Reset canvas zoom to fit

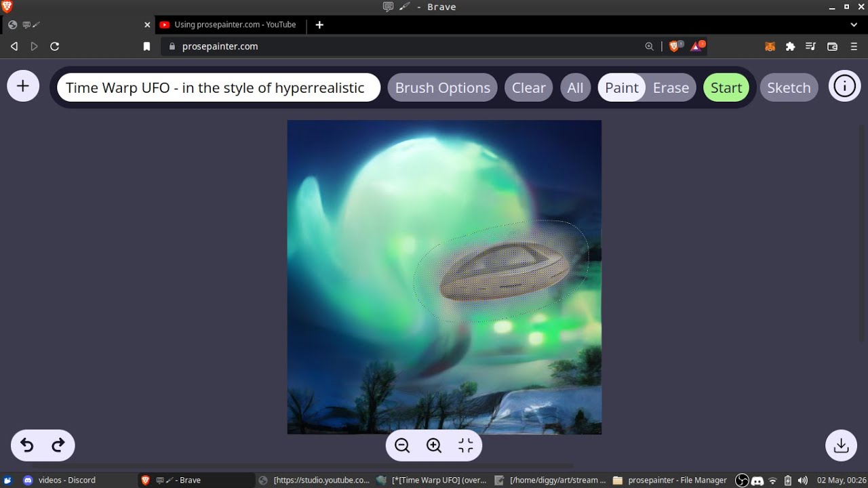point(466,445)
